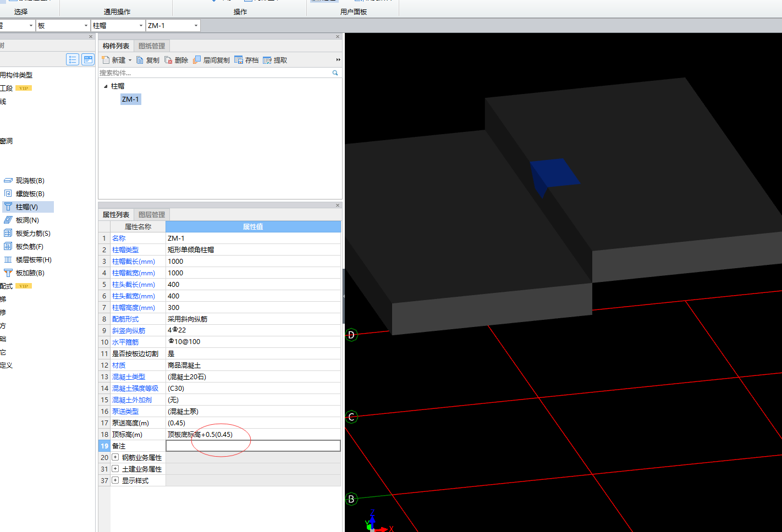Click axis label D in the 3D view
Viewport: 782px width, 532px height.
351,335
